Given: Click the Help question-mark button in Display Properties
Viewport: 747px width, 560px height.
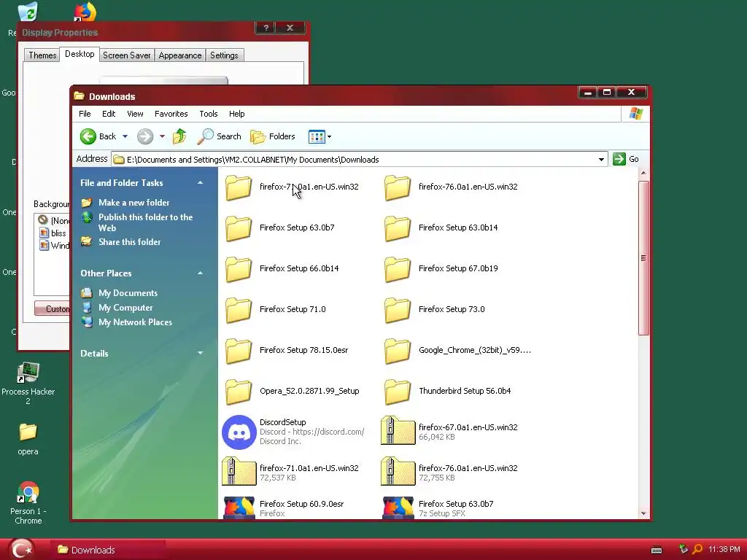Looking at the screenshot, I should click(x=266, y=28).
